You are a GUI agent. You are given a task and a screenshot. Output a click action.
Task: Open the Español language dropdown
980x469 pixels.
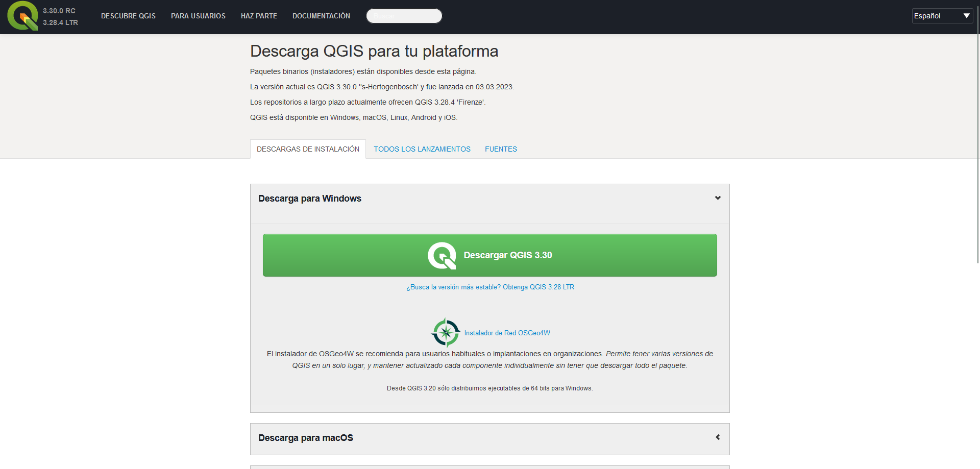pyautogui.click(x=942, y=16)
